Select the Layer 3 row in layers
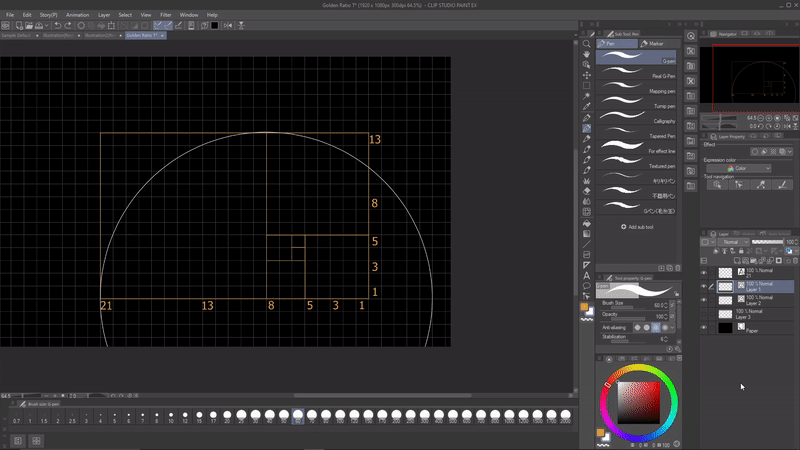The image size is (800, 450). (755, 313)
